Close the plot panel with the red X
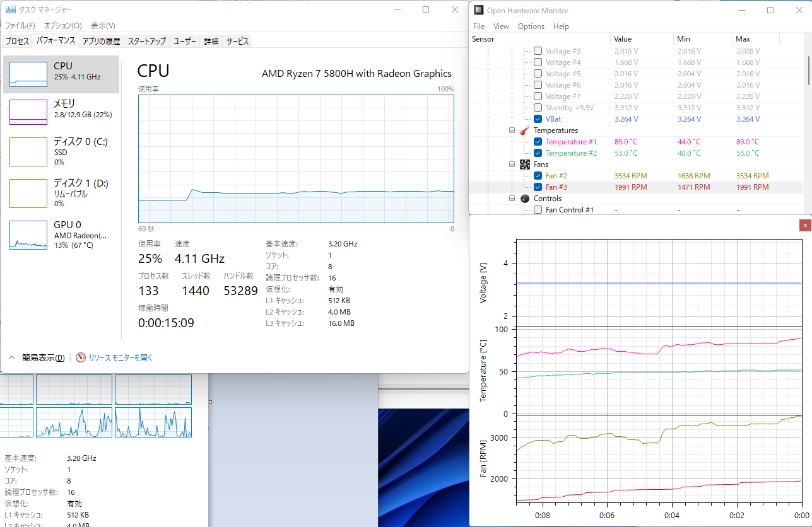The image size is (812, 527). [804, 225]
